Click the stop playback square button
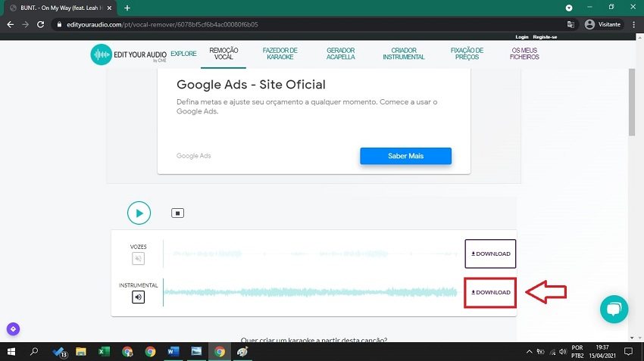The width and height of the screenshot is (644, 361). 177,213
